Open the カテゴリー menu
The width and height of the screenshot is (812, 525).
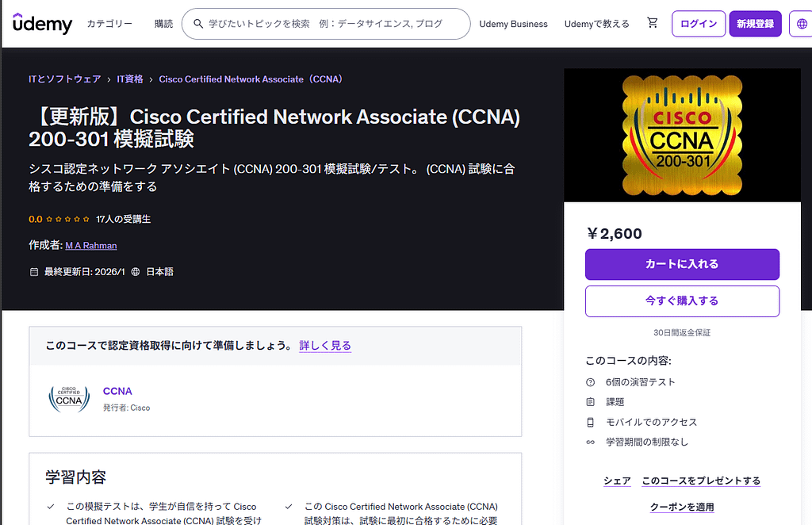109,24
